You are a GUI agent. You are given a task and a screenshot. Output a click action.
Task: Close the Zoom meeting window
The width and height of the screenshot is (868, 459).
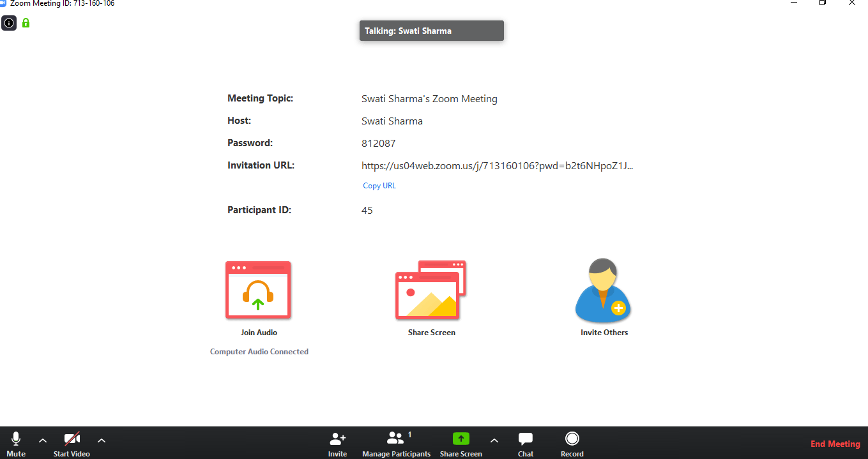852,3
